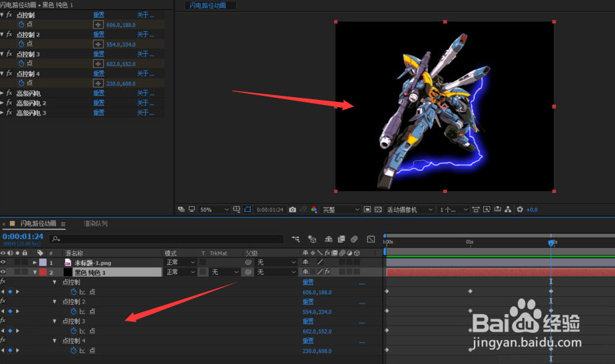Open view layout dropdown showing 1个

453,210
